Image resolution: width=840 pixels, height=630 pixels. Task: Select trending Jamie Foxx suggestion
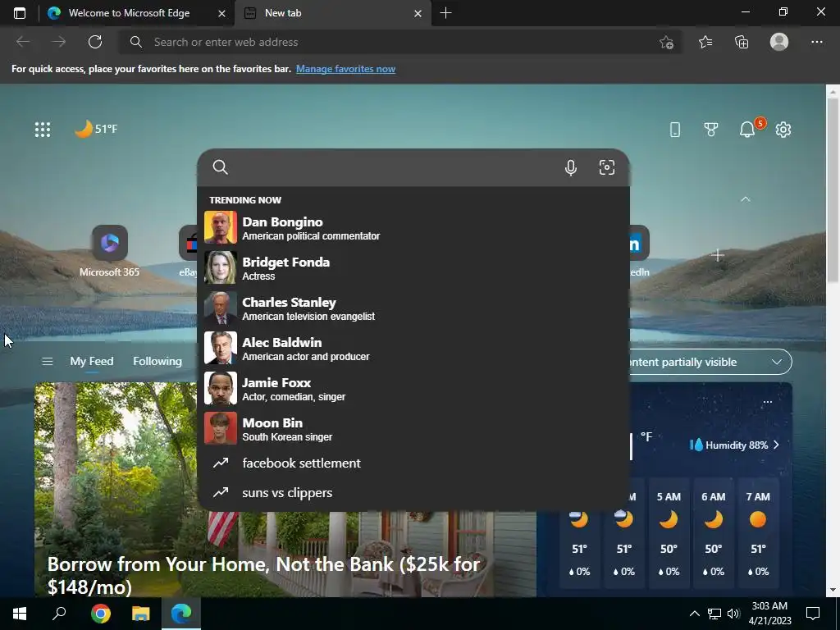point(413,388)
